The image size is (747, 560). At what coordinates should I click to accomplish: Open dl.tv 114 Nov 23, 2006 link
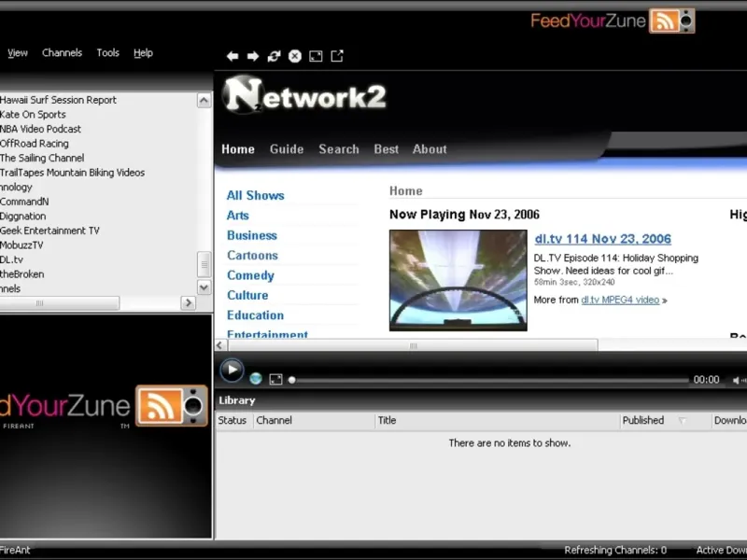tap(602, 239)
